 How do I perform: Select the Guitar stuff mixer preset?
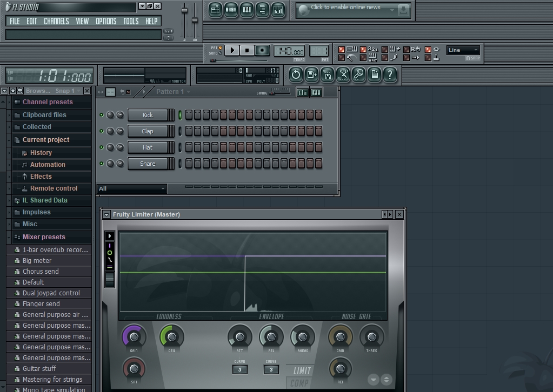click(x=39, y=369)
